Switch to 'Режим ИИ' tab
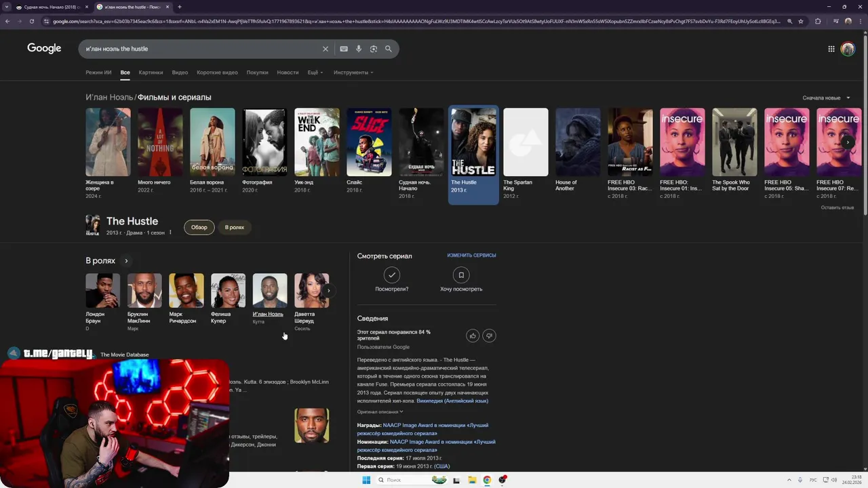 98,73
